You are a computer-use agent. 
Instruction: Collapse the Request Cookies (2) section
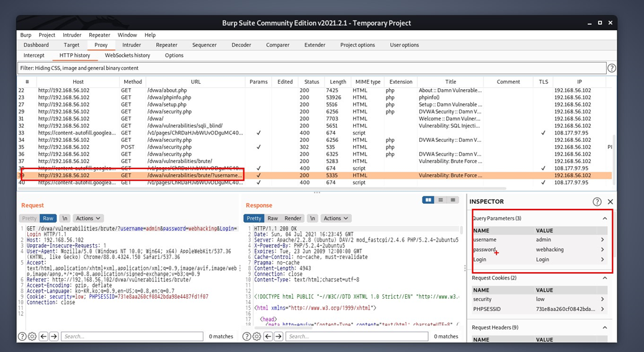point(604,278)
